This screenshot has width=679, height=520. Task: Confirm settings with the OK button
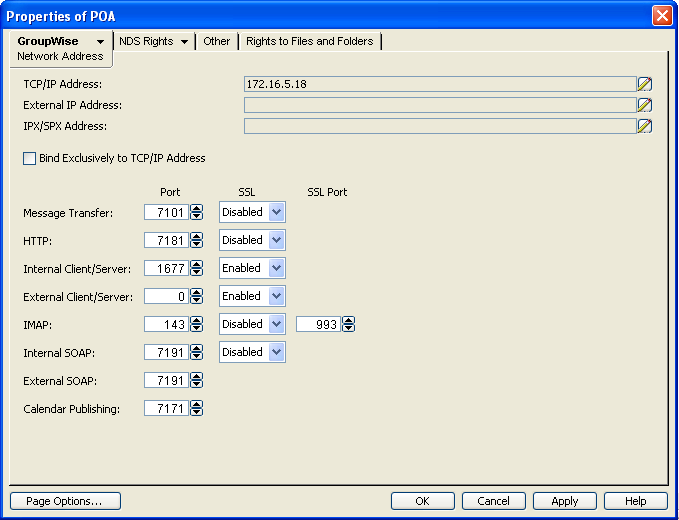423,501
